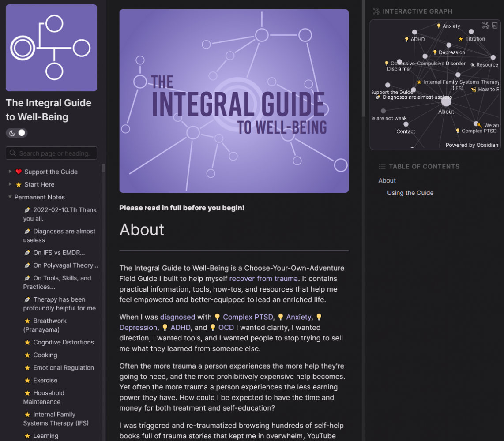Click the magnifier icon in the search box
The width and height of the screenshot is (504, 441).
(13, 153)
